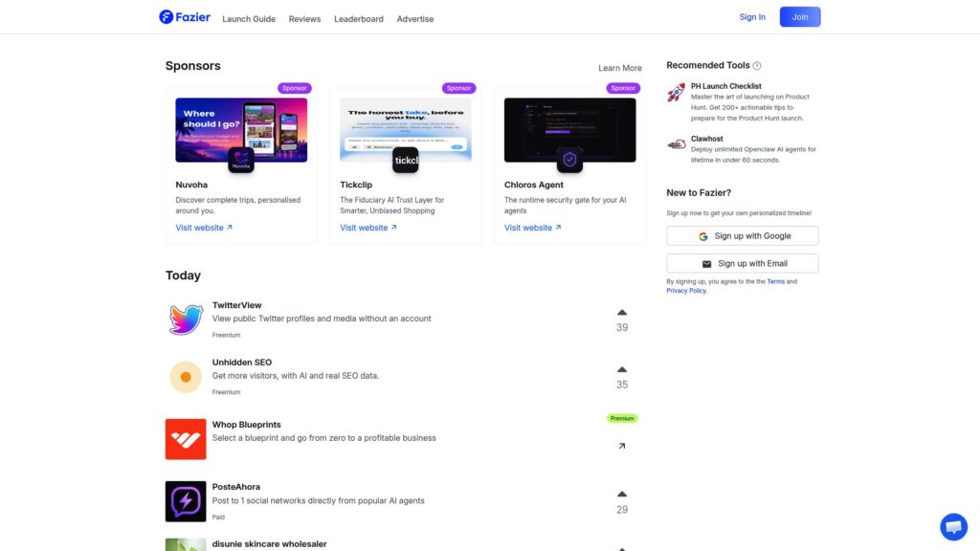Image resolution: width=980 pixels, height=551 pixels.
Task: Open the Whop Blueprints listing title
Action: tap(246, 424)
